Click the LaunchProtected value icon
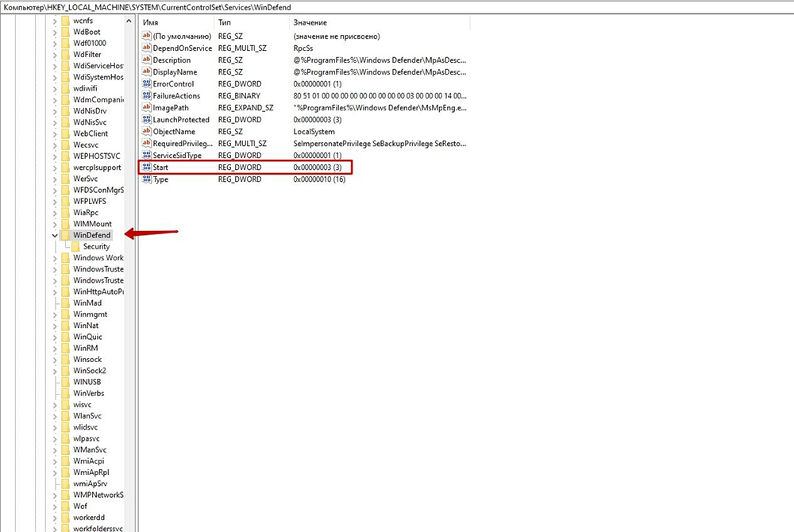The height and width of the screenshot is (532, 794). pos(146,120)
